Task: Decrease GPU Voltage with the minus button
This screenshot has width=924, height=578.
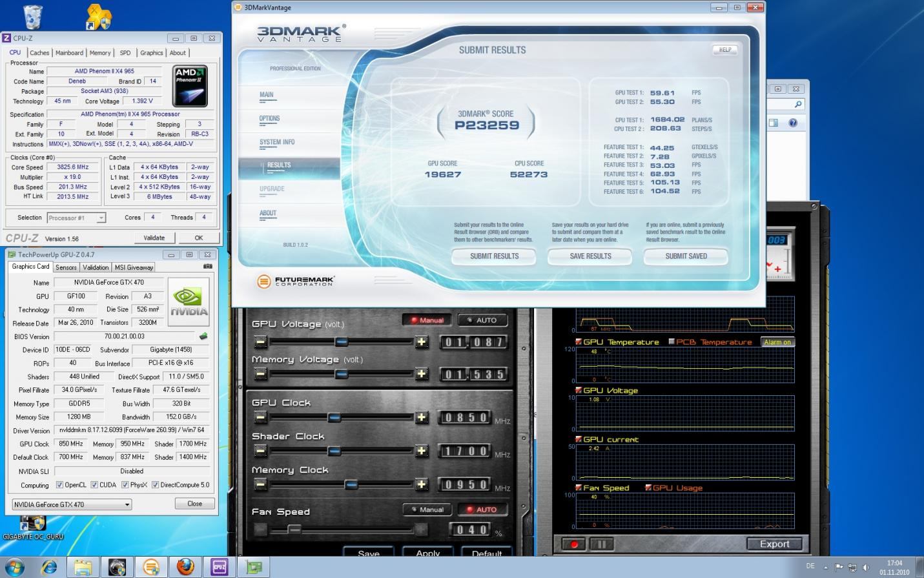Action: point(260,342)
